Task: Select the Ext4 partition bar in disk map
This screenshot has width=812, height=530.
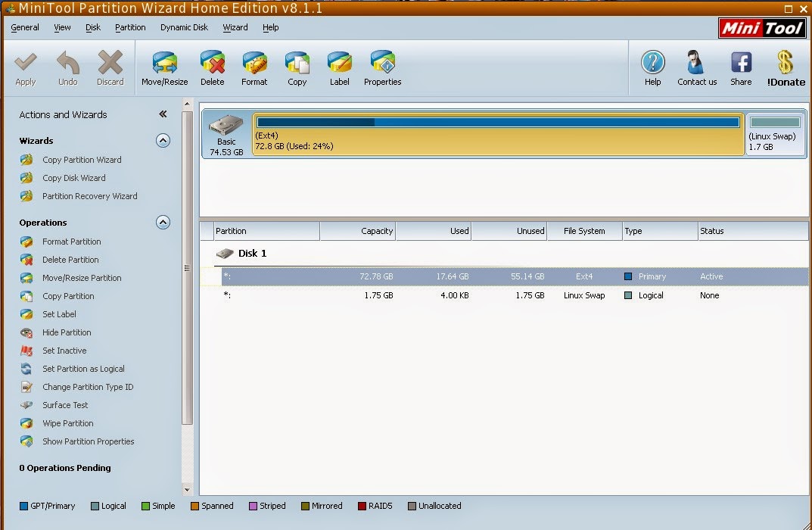Action: (x=498, y=134)
